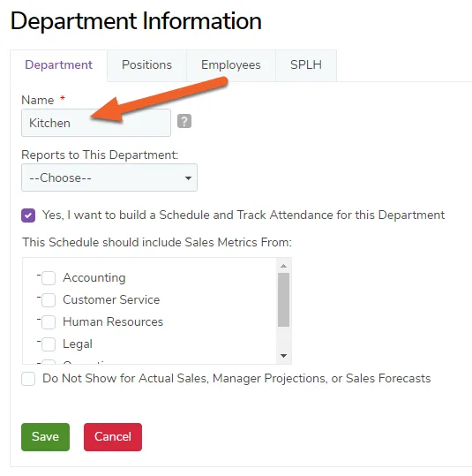Switch to the Positions tab
Image resolution: width=472 pixels, height=476 pixels.
[146, 65]
